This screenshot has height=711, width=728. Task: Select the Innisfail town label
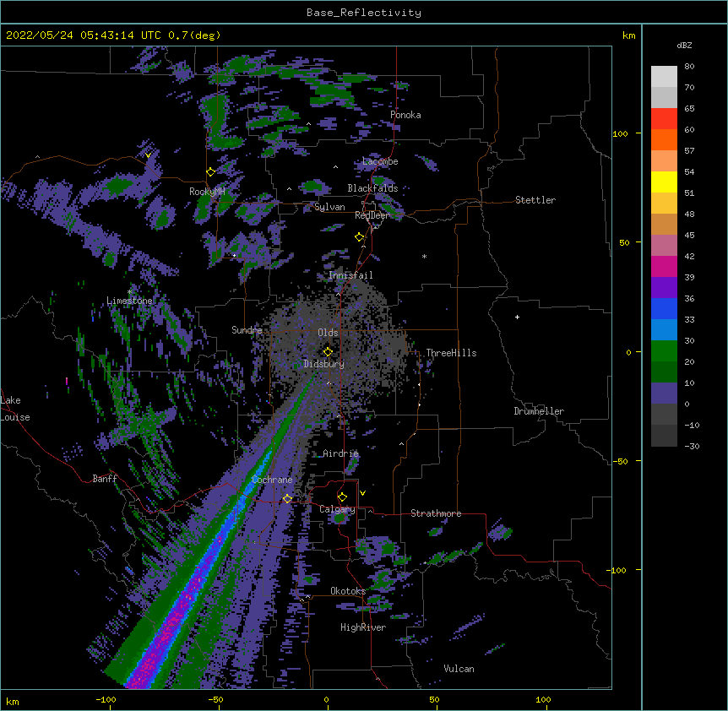pyautogui.click(x=350, y=275)
